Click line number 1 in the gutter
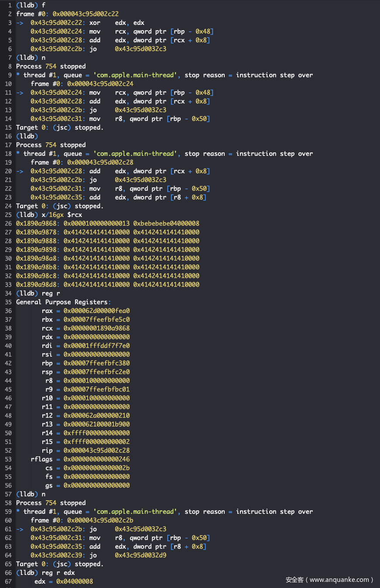The width and height of the screenshot is (380, 588). pos(10,5)
